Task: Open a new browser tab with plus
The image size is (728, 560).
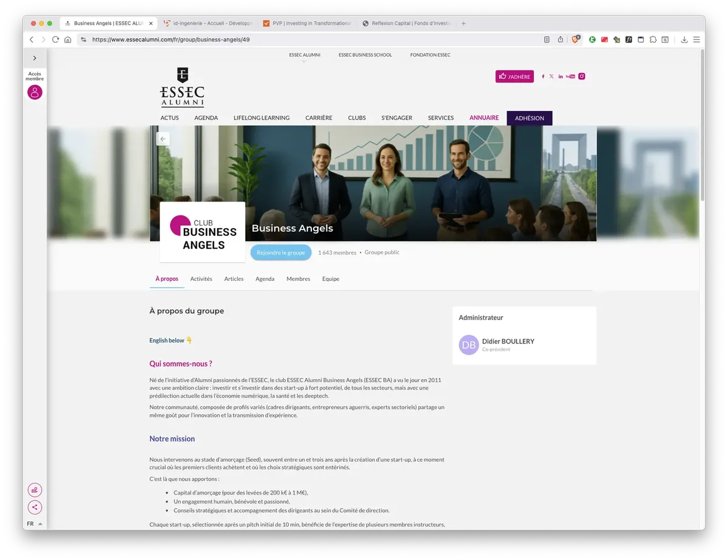Action: [x=463, y=23]
